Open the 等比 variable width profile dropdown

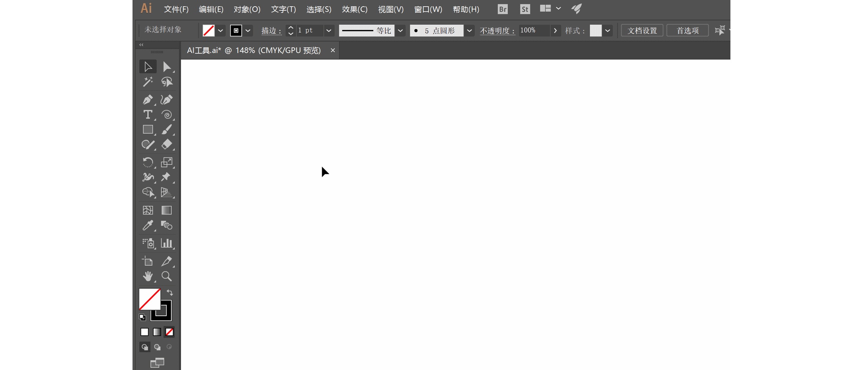tap(400, 30)
